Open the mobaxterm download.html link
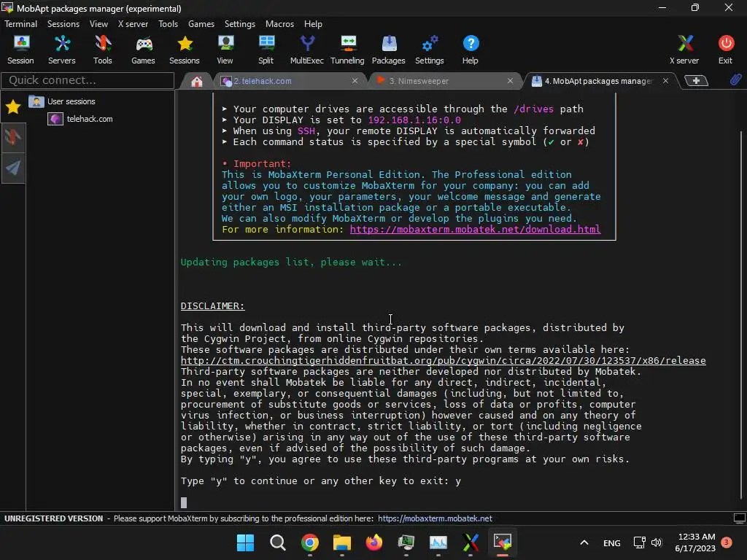This screenshot has width=747, height=560. [475, 230]
